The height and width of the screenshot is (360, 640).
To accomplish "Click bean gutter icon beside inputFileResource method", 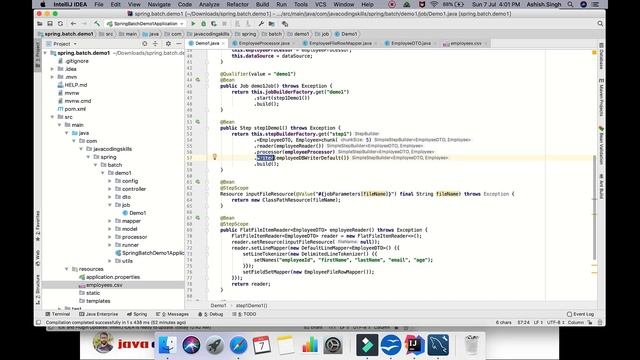I will (198, 182).
